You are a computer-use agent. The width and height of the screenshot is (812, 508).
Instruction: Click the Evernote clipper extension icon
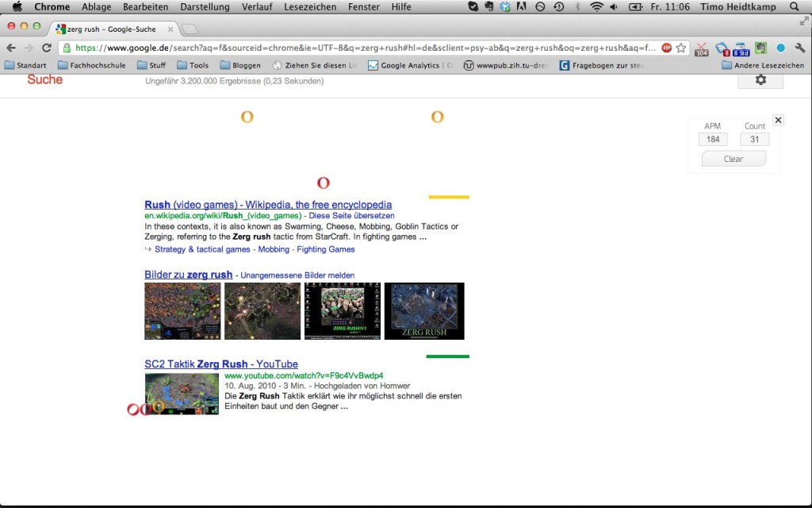tap(760, 48)
